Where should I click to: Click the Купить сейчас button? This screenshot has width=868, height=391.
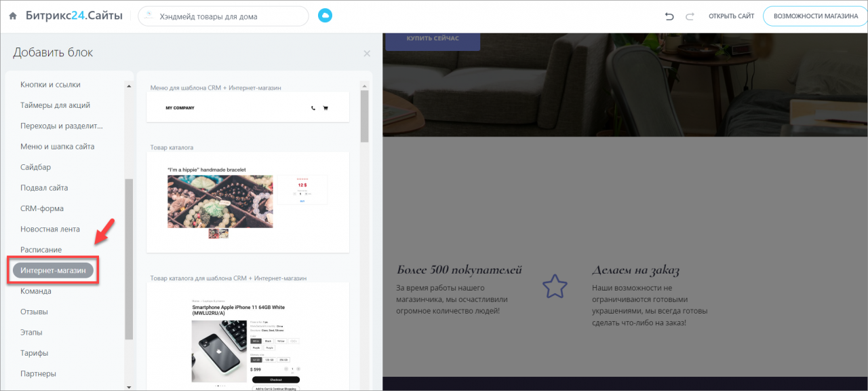tap(433, 39)
